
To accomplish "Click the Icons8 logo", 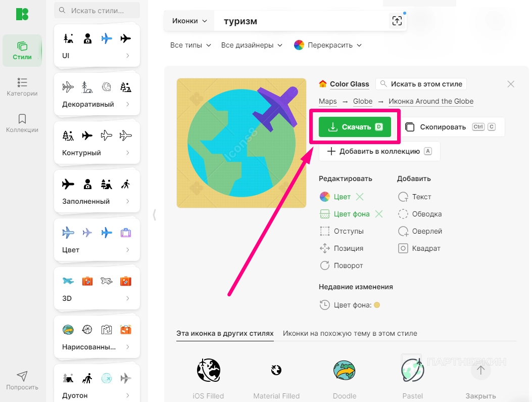I will pos(22,14).
